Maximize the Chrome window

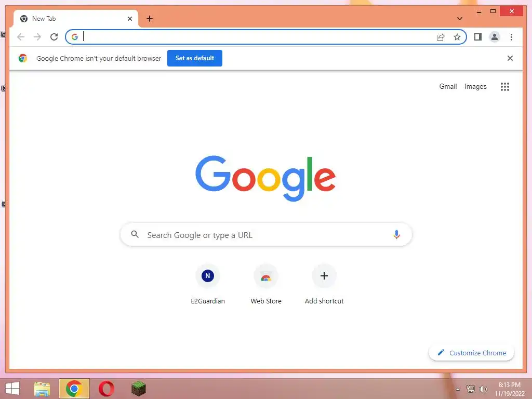493,11
